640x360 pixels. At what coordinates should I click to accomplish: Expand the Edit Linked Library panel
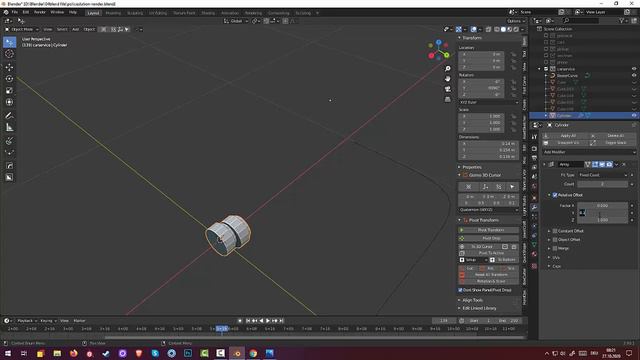coord(460,308)
